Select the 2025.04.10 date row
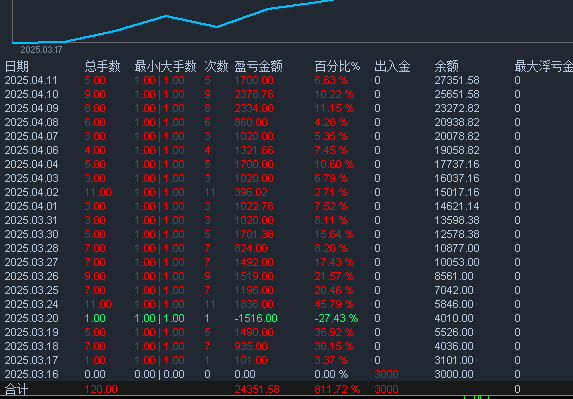The image size is (573, 399). pyautogui.click(x=286, y=94)
